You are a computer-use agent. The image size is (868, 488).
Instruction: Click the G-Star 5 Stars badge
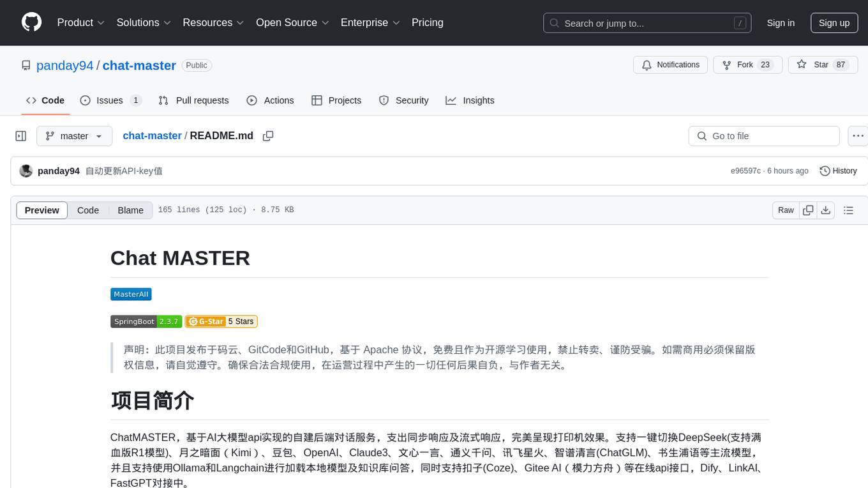[x=221, y=321]
